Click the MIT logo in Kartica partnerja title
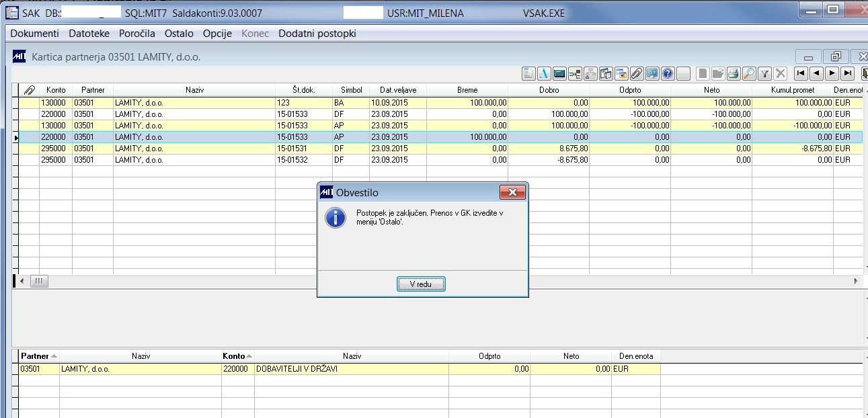868x418 pixels. coord(19,56)
